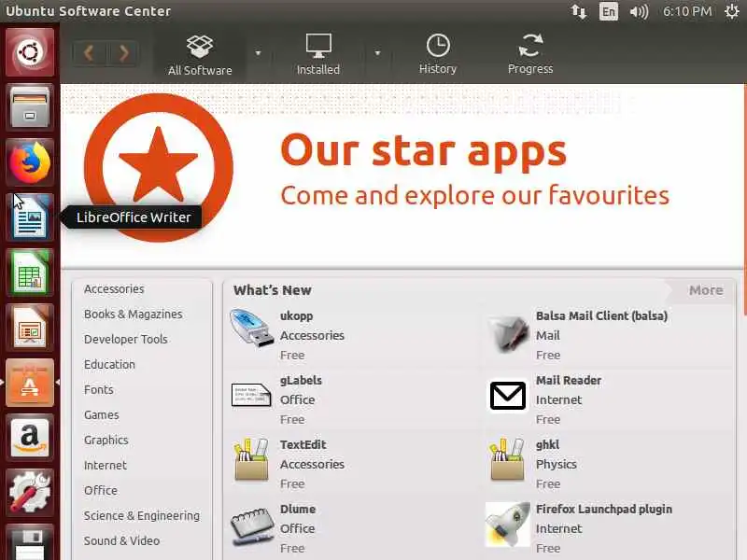
Task: Click the TextEdit app icon
Action: point(251,460)
